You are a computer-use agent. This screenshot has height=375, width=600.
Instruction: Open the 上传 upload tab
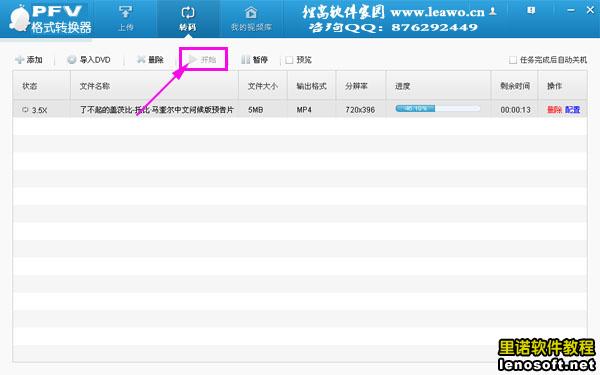point(126,18)
